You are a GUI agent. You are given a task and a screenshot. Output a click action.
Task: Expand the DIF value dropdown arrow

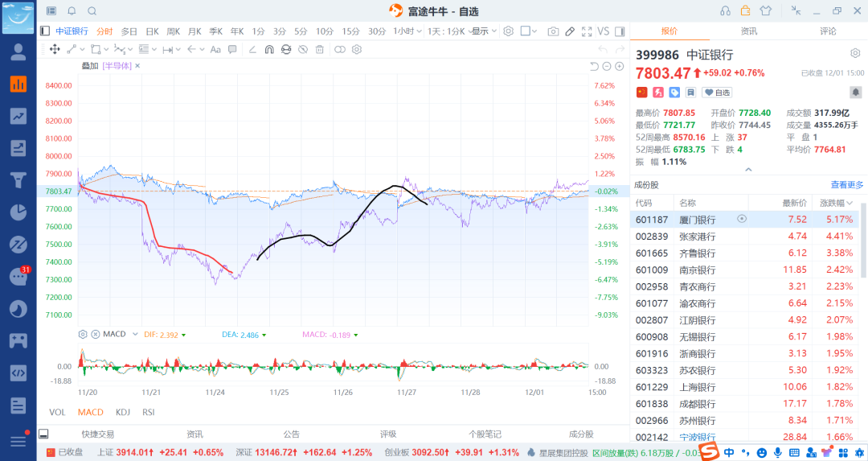click(184, 335)
